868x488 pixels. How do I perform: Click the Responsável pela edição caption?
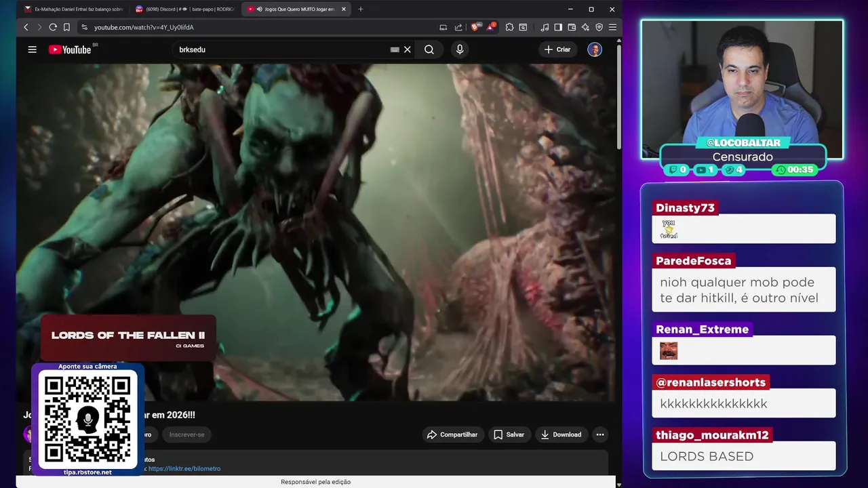315,482
